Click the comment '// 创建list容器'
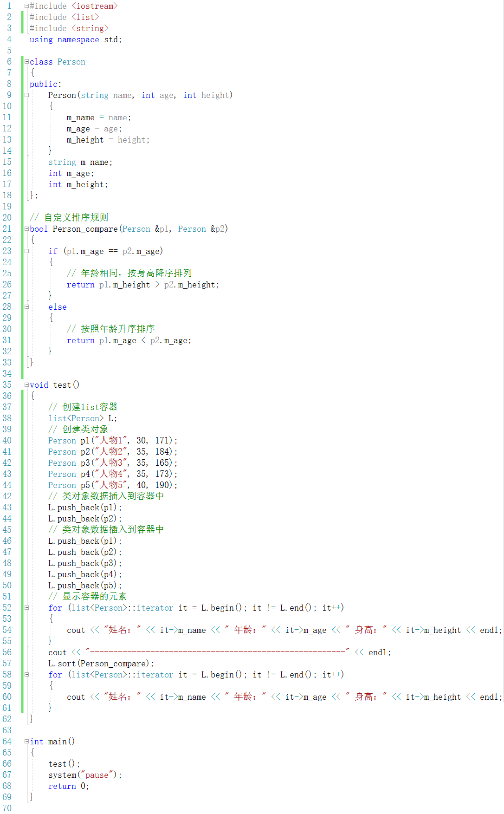This screenshot has height=814, width=504. [x=83, y=407]
